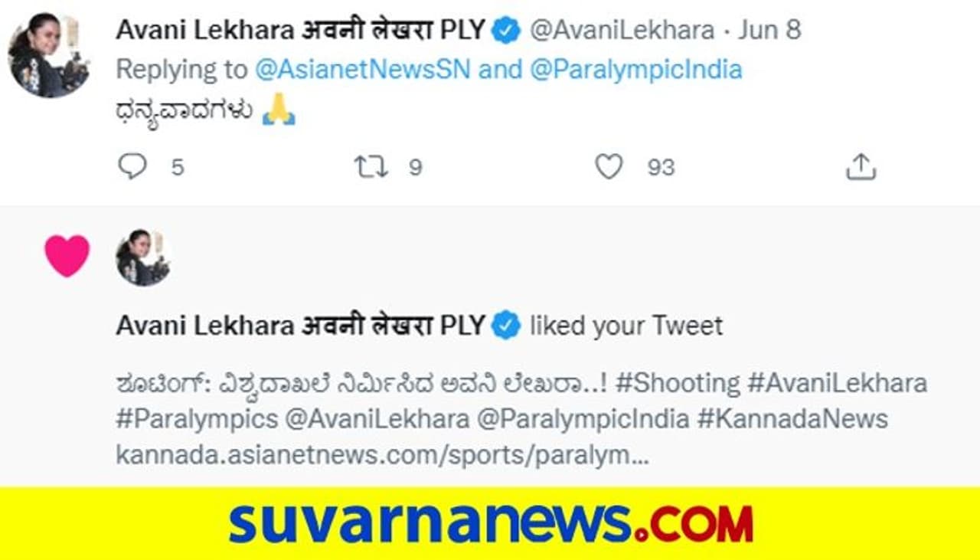Open the share upload arrow icon
This screenshot has height=560, width=980.
pyautogui.click(x=861, y=166)
